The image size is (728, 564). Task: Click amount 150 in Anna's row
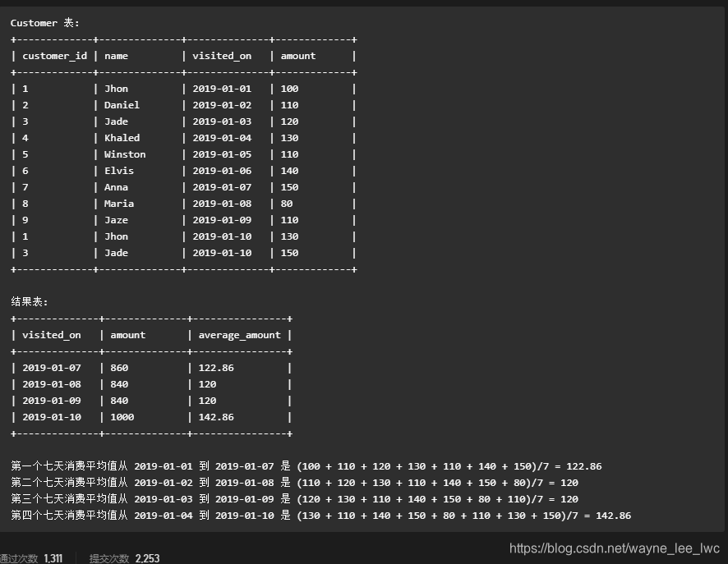coord(289,187)
